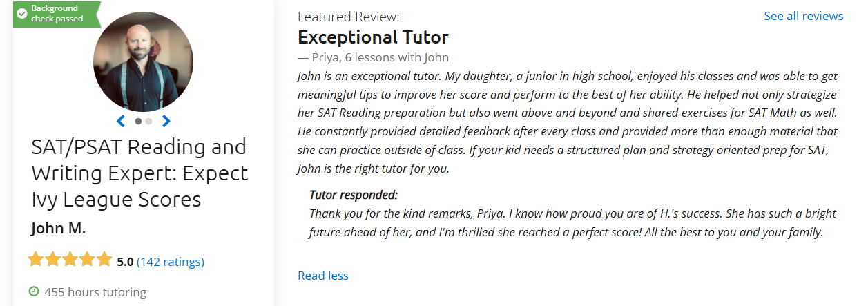The width and height of the screenshot is (868, 306).
Task: Click the 5.0 rating score
Action: pos(125,262)
